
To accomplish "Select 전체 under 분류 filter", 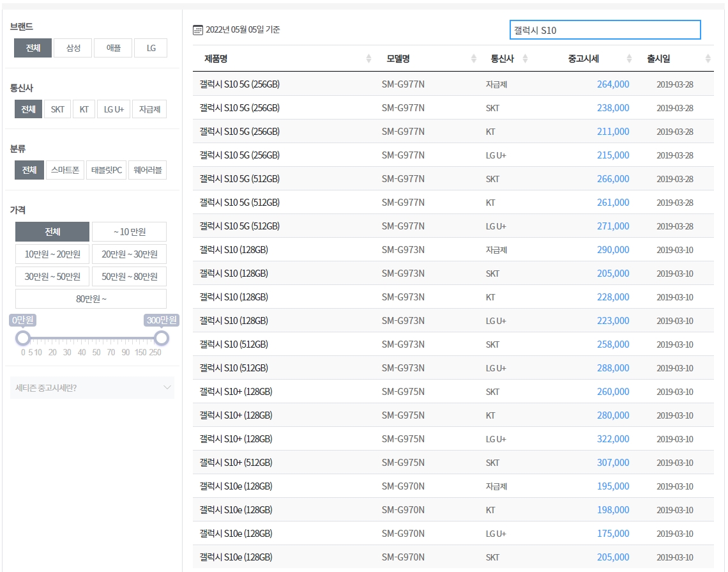I will coord(29,170).
